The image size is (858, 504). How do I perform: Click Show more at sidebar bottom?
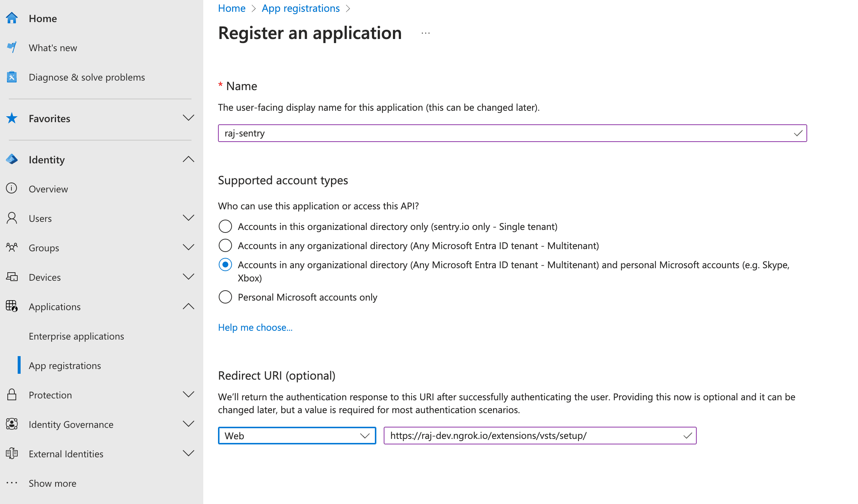[52, 482]
